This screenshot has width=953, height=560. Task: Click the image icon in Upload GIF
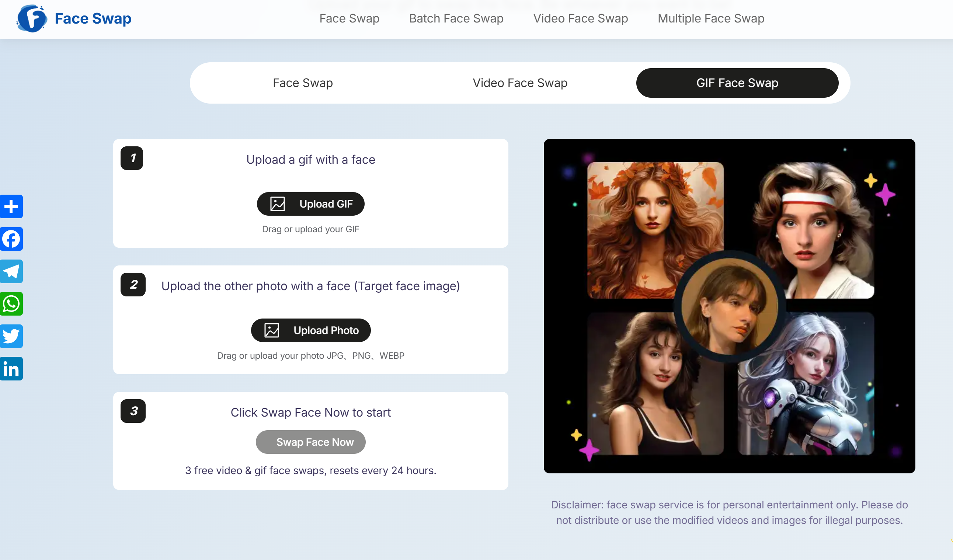click(278, 204)
